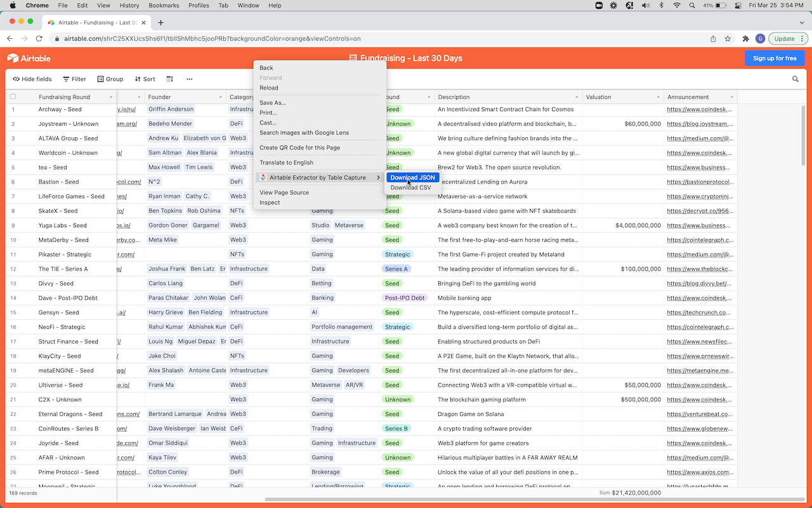812x508 pixels.
Task: Expand the Description column dropdown arrow
Action: 577,97
